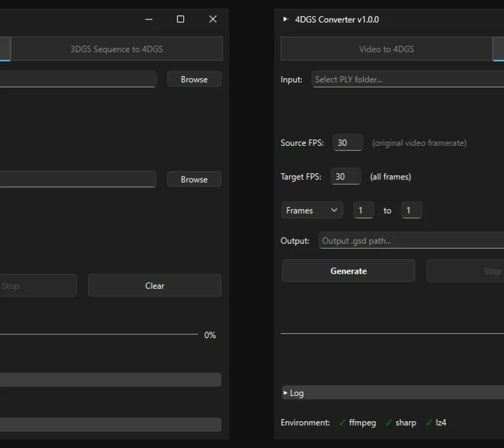Click the end frame field after 'to'
This screenshot has width=504, height=448.
(x=412, y=210)
